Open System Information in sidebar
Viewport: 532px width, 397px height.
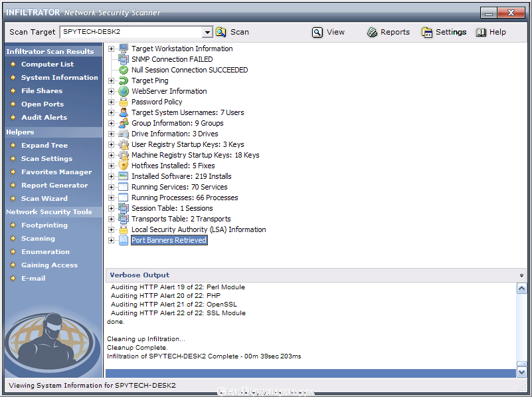point(59,77)
